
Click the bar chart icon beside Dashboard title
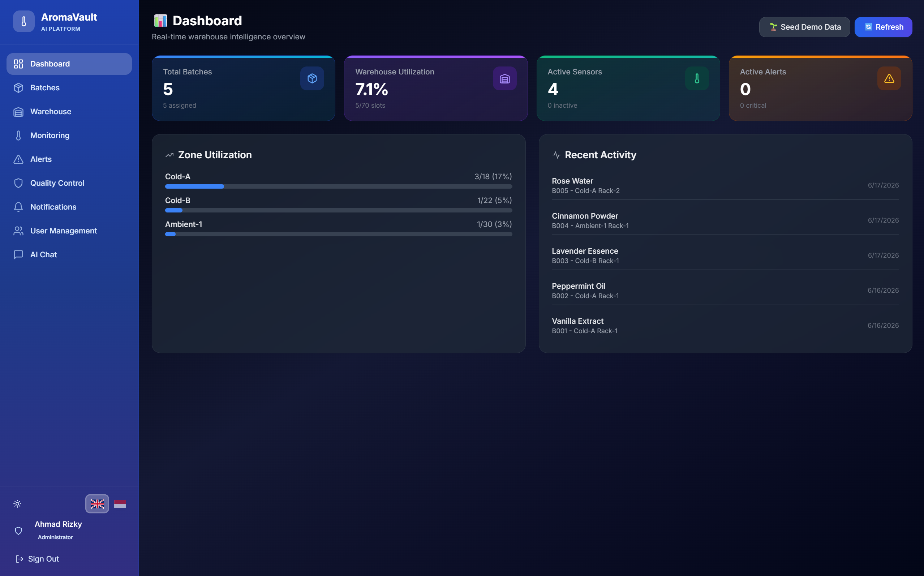(160, 21)
